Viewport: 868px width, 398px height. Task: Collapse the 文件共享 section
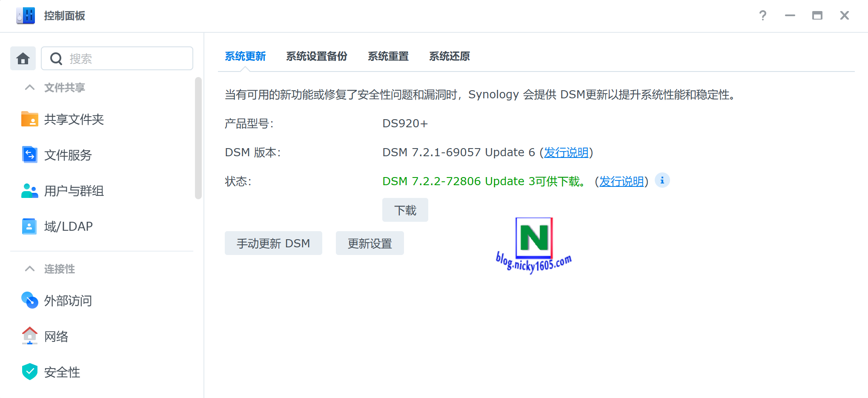[x=30, y=88]
